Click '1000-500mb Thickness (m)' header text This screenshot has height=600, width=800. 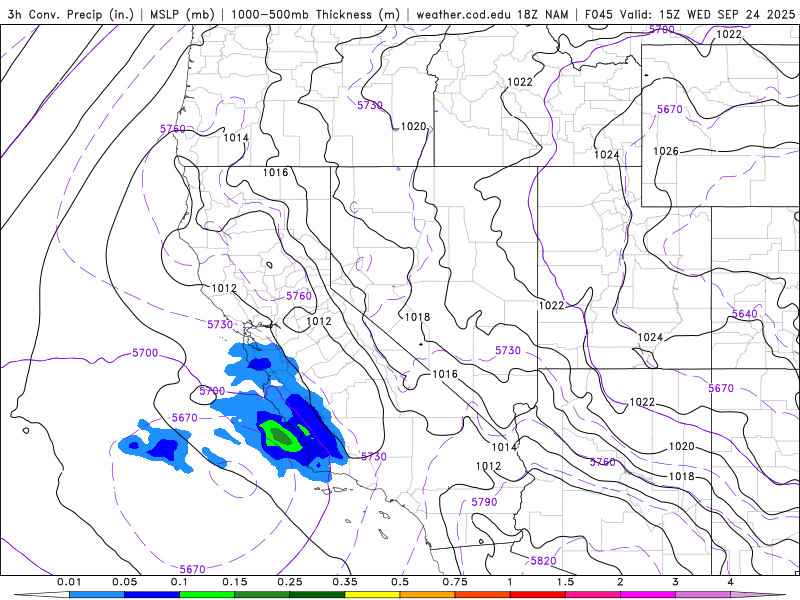pos(315,14)
